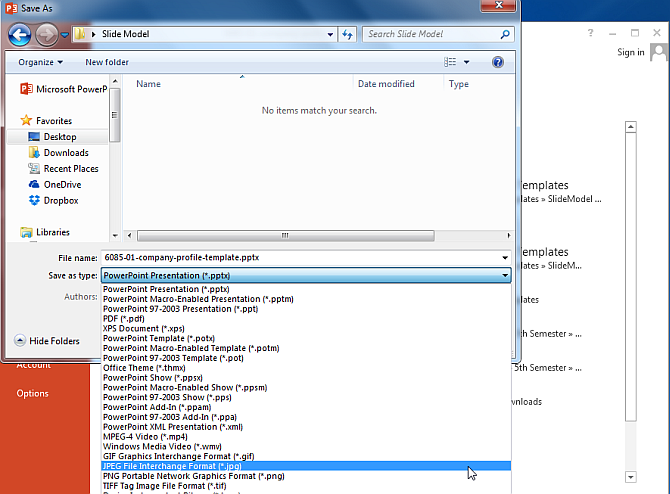
Task: Click the Hide Folders button
Action: (x=47, y=341)
